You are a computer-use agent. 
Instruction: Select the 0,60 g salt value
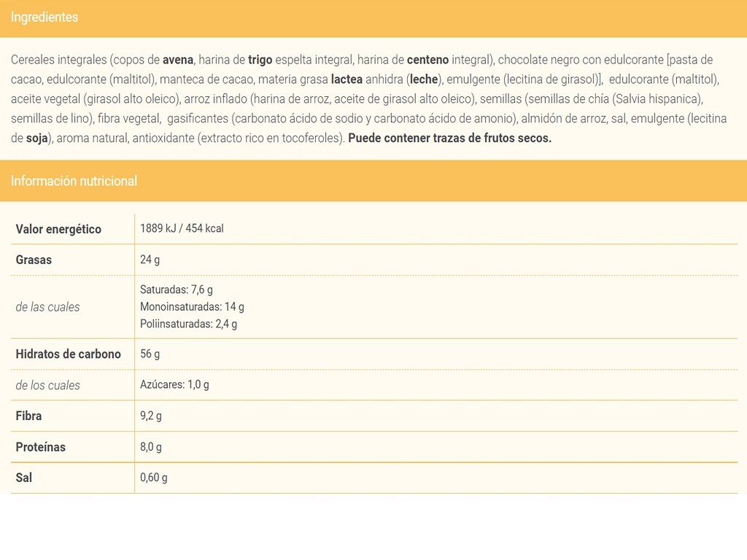[x=153, y=478]
